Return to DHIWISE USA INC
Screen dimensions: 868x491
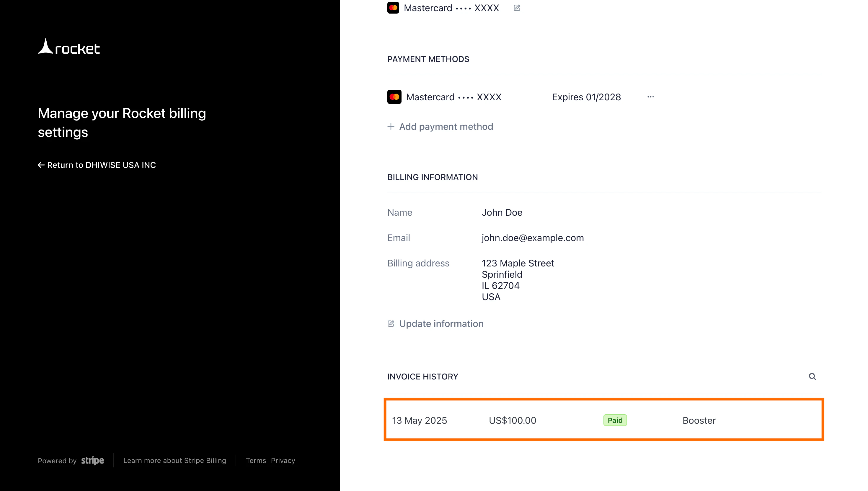(x=101, y=165)
